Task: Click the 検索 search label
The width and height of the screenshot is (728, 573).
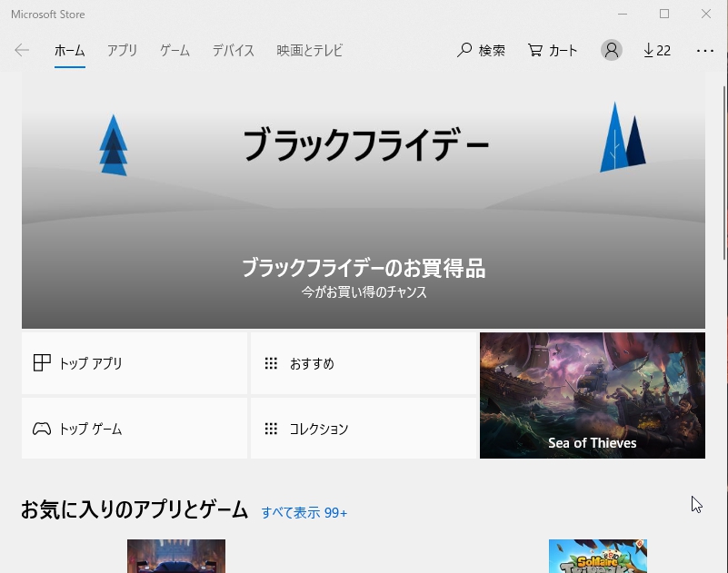Action: click(x=492, y=50)
